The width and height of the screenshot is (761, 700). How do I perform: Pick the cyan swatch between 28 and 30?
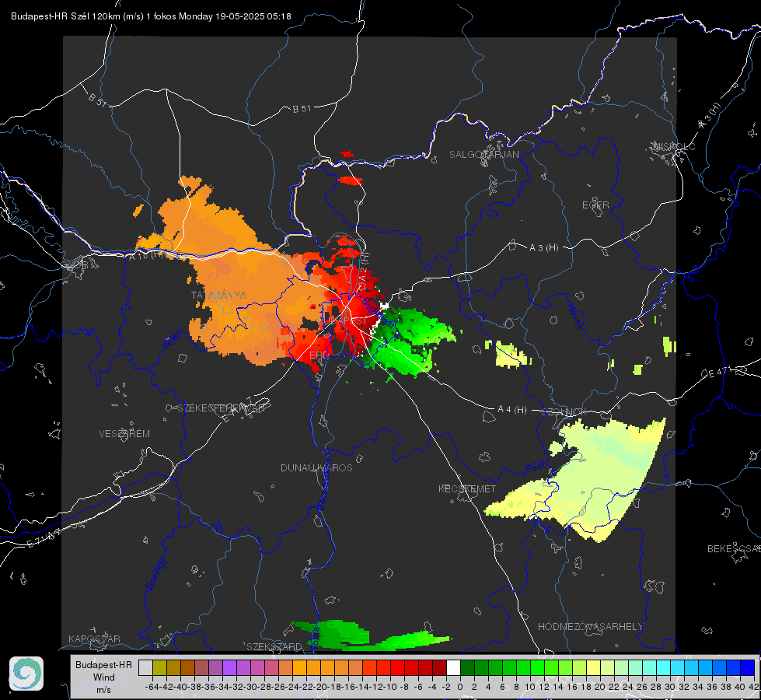(x=663, y=667)
